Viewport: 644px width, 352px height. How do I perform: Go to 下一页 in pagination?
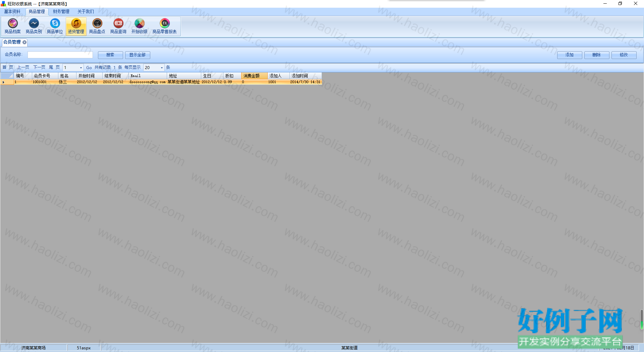click(x=39, y=67)
